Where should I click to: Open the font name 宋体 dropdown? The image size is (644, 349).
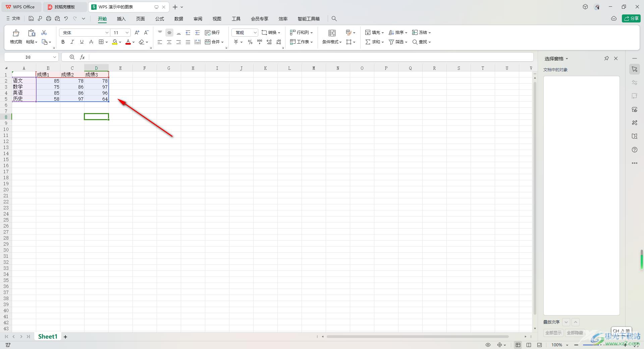(x=107, y=33)
